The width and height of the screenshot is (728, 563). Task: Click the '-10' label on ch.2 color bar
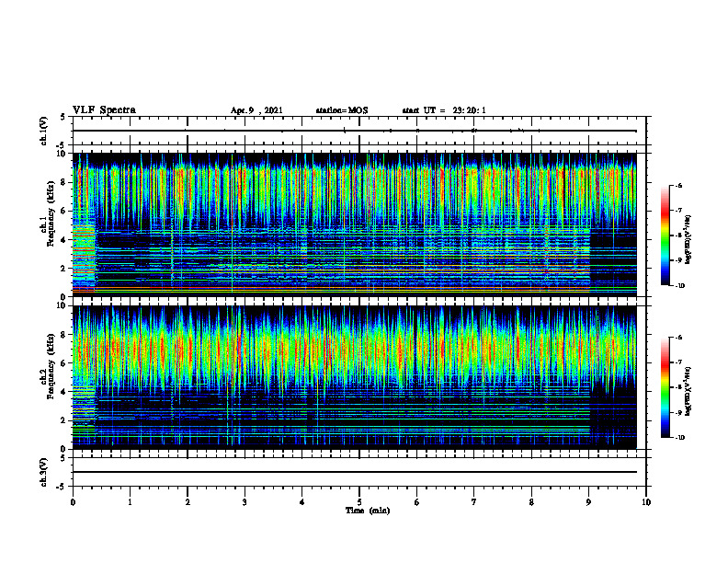click(x=679, y=438)
